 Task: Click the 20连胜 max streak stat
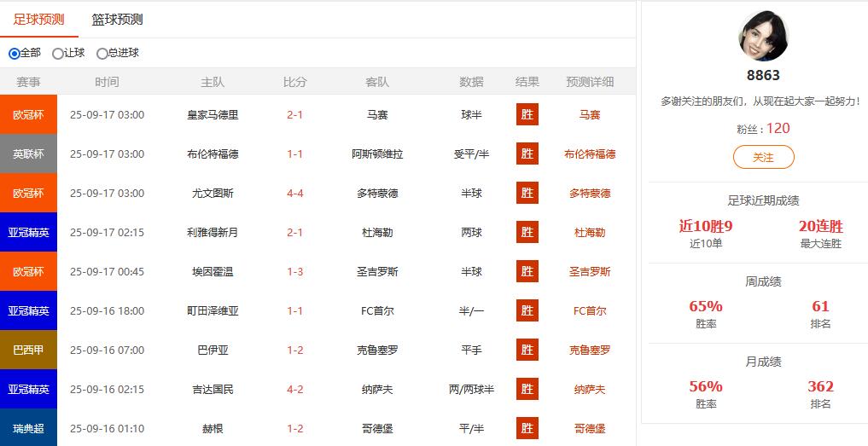(x=820, y=226)
